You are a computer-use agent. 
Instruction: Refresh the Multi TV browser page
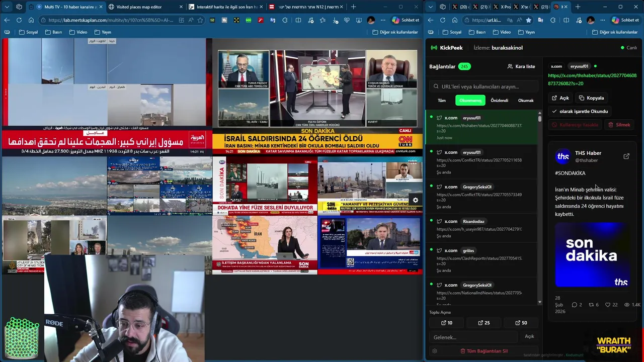19,20
